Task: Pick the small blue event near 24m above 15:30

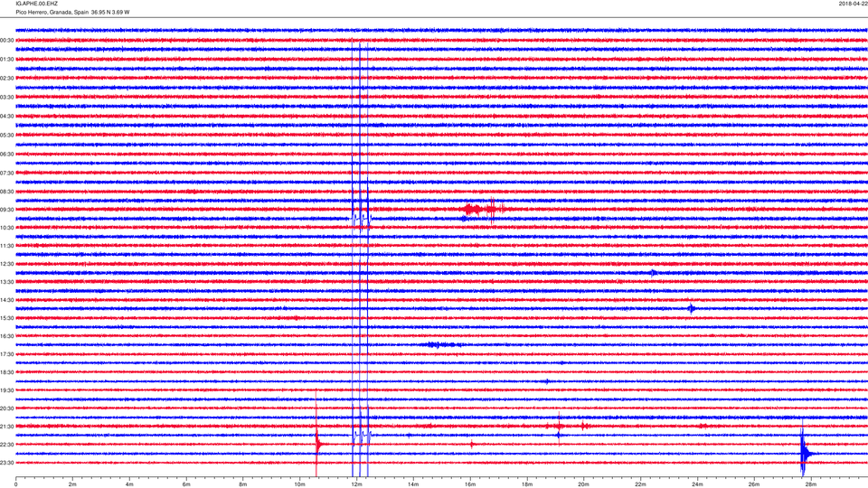Action: tap(692, 309)
